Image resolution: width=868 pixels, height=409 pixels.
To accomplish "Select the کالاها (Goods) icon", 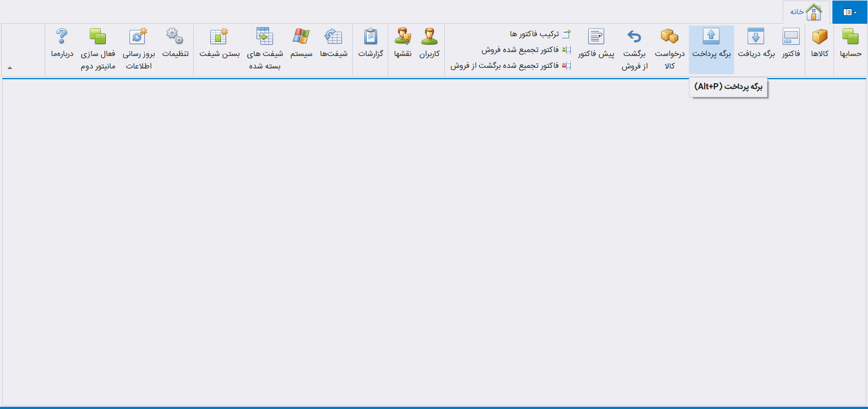I will (x=819, y=48).
